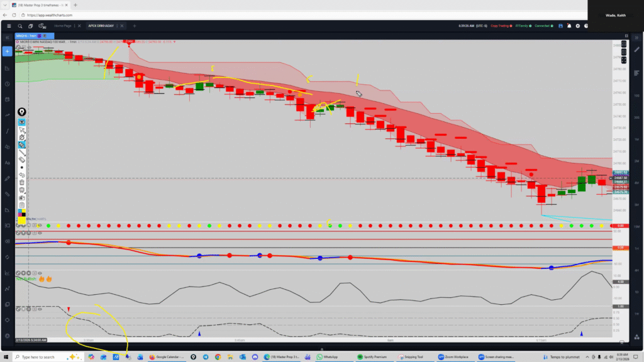Viewport: 644px width, 362px height.
Task: Open the AI assistant icon
Action: [42, 26]
